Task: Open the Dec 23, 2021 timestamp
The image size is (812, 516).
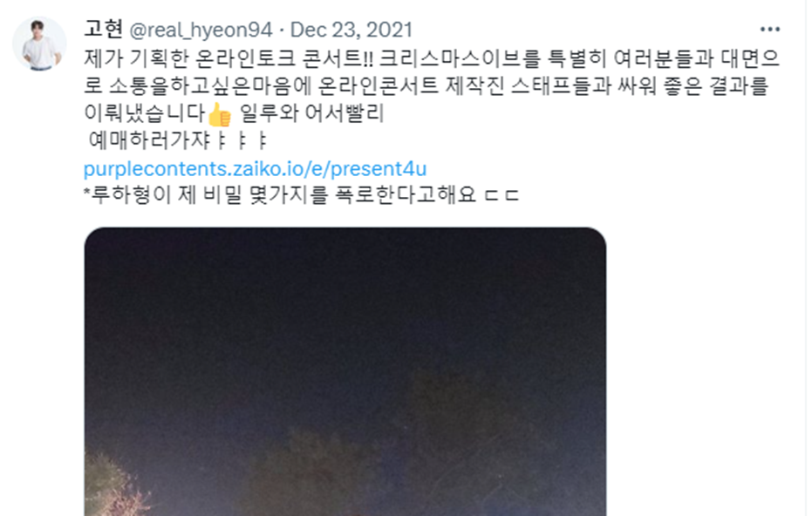Action: 351,30
